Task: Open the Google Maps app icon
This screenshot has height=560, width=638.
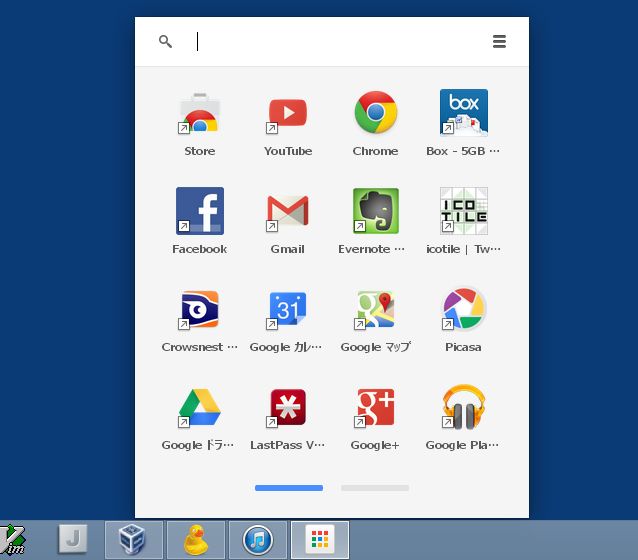Action: [376, 309]
